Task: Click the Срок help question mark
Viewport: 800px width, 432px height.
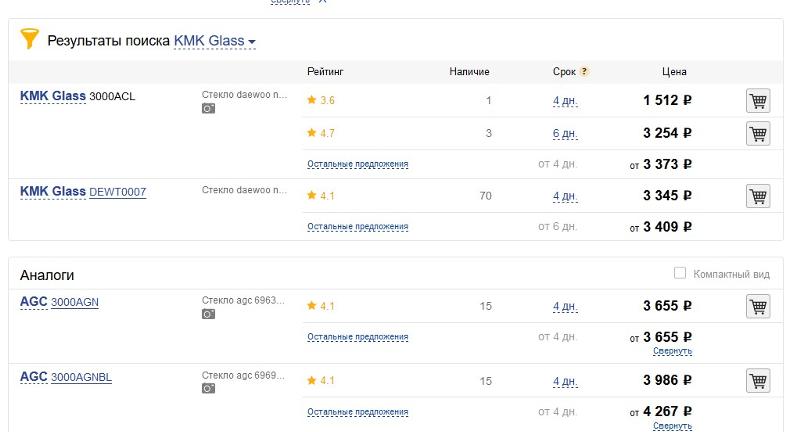Action: pos(585,71)
